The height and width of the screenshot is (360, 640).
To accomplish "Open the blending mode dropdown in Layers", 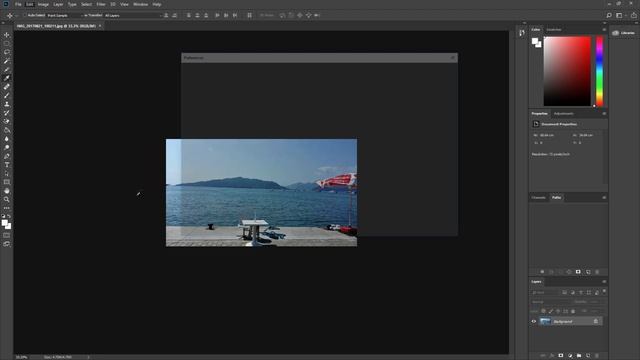I will point(551,302).
